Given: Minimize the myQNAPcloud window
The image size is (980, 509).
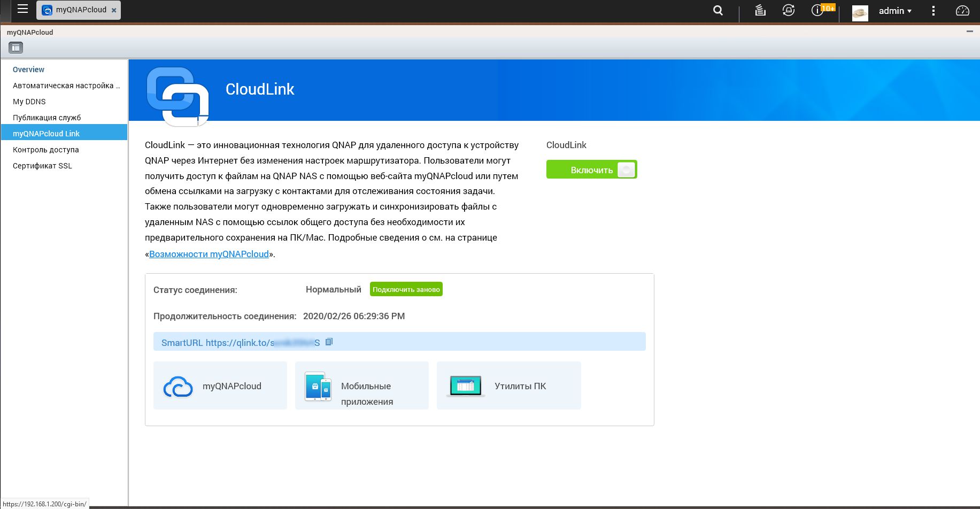Looking at the screenshot, I should click(970, 32).
